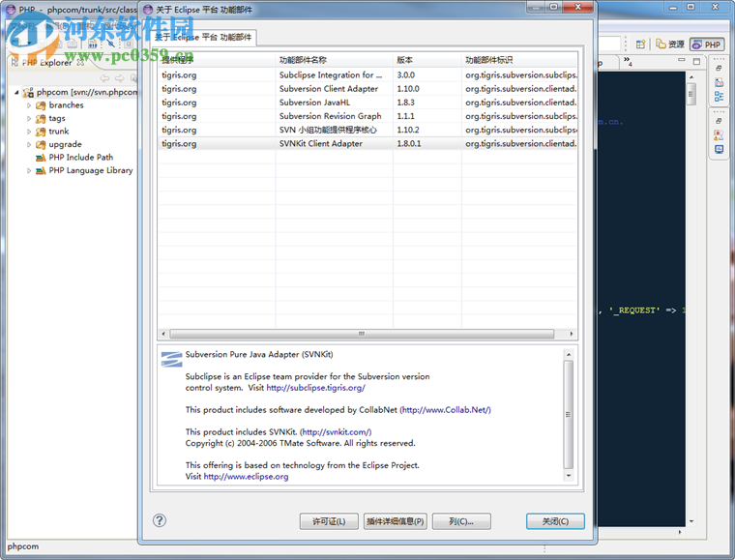Switch to the 资源 resource perspective
The width and height of the screenshot is (735, 560).
[670, 44]
